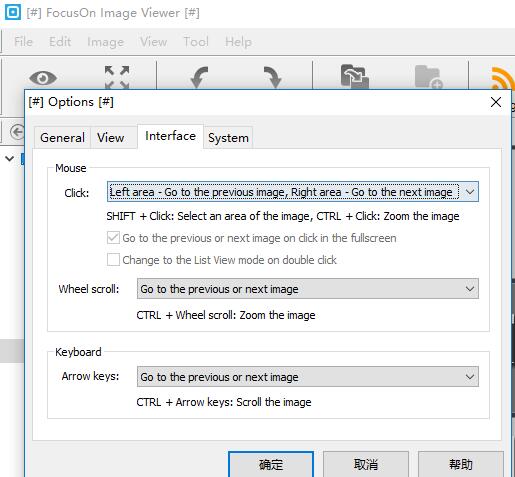Open the Tool menu
Screen dimensions: 515x477
[x=196, y=42]
